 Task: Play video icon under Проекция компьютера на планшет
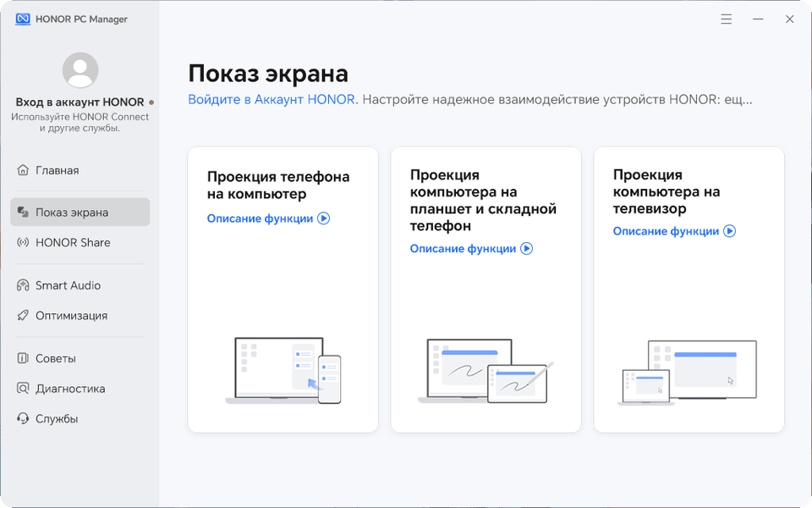[x=527, y=248]
